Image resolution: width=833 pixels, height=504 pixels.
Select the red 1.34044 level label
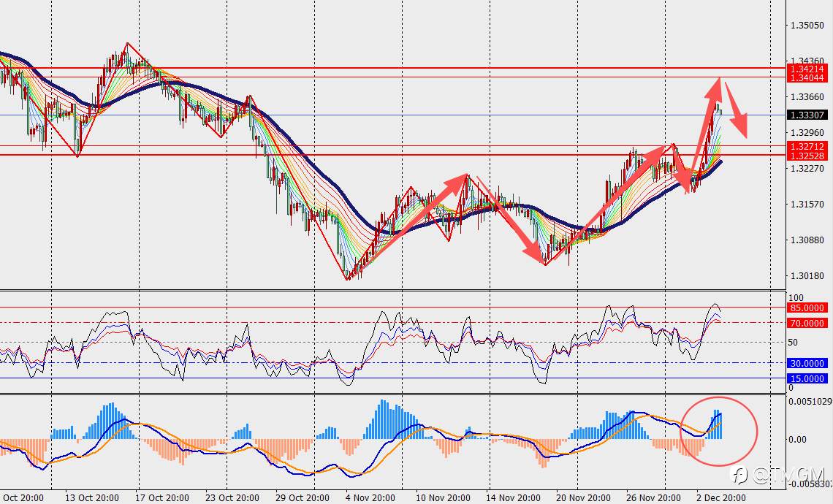[807, 78]
